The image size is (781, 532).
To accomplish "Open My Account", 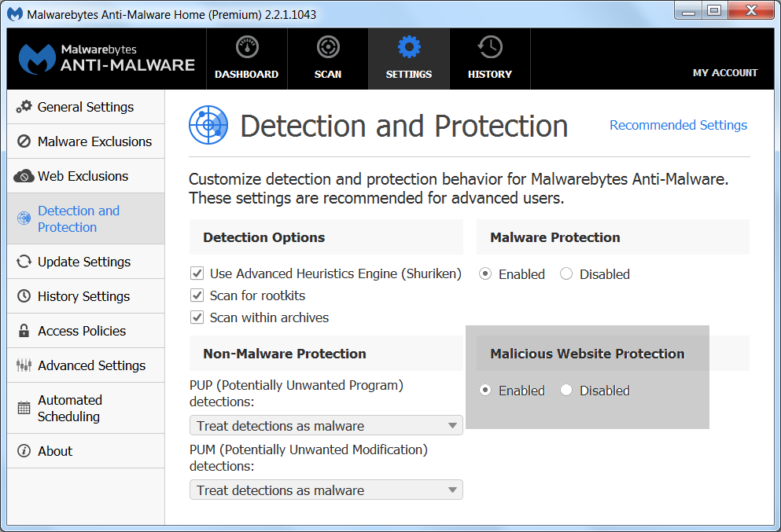I will (x=724, y=72).
